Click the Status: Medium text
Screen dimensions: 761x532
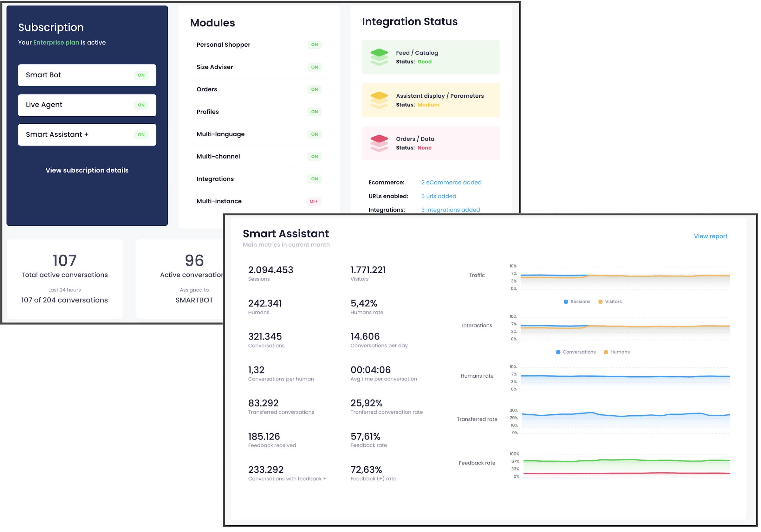[x=417, y=105]
